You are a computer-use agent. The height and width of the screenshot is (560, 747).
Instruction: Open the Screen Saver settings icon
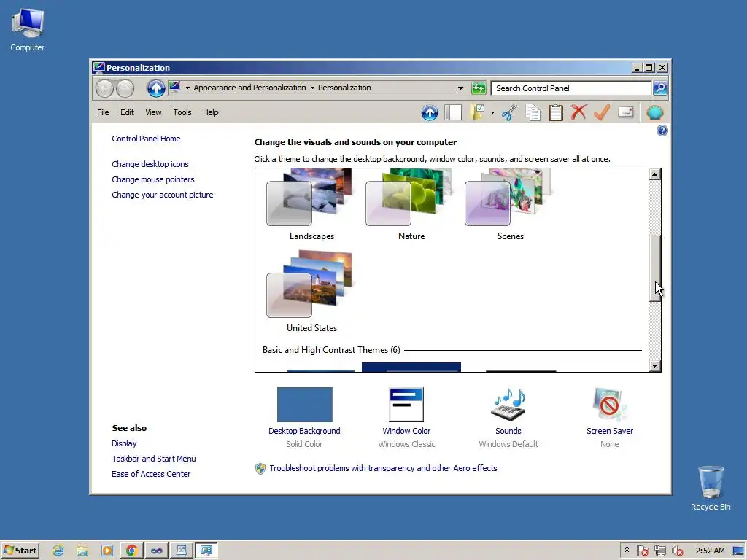(609, 405)
